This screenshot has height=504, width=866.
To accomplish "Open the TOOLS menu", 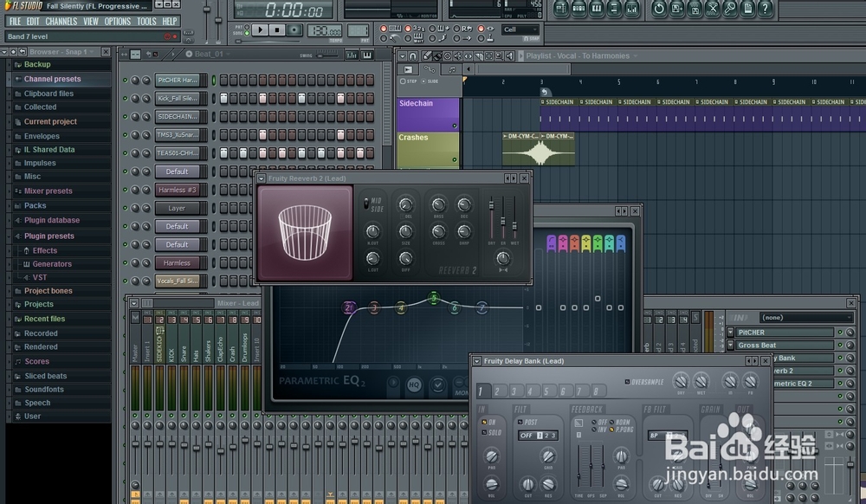I will (146, 22).
